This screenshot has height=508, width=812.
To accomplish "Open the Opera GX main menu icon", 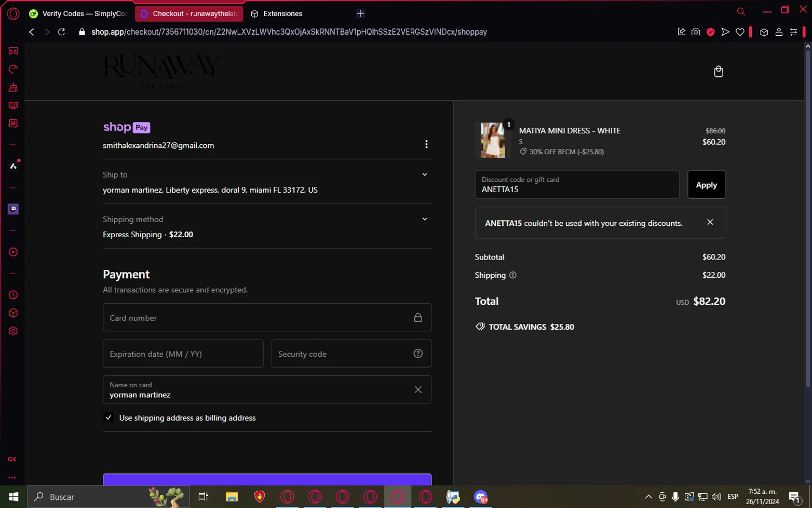I will point(13,14).
